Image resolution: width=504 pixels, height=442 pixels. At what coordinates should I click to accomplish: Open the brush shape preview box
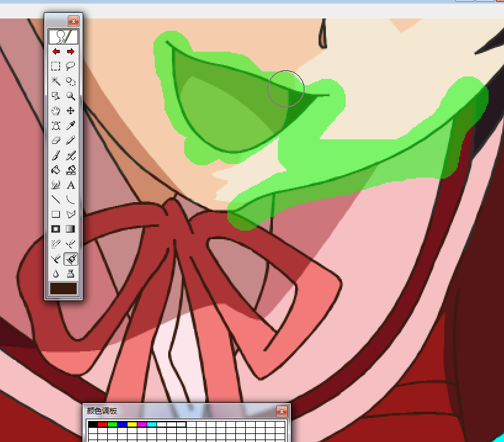tap(63, 37)
